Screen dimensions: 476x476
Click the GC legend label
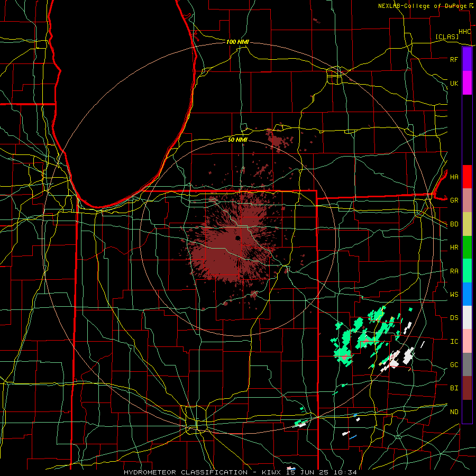click(454, 365)
